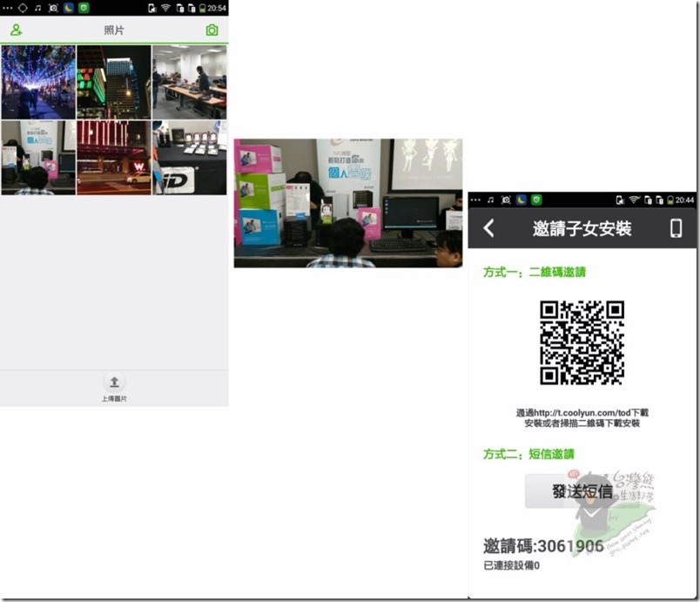Tap the battery icon beside 20:54
This screenshot has width=700, height=602.
click(202, 8)
